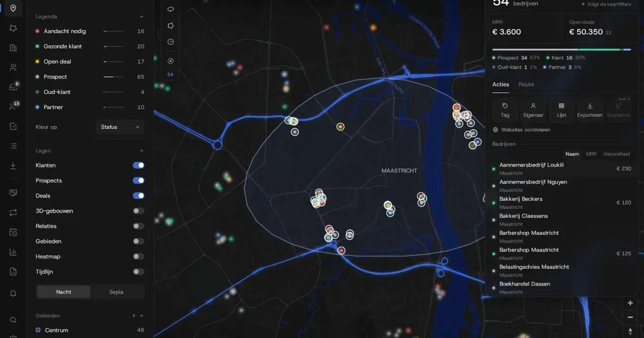Viewport: 644px width, 338px height.
Task: Click the Aandacht nodig red legend dot
Action: click(37, 31)
